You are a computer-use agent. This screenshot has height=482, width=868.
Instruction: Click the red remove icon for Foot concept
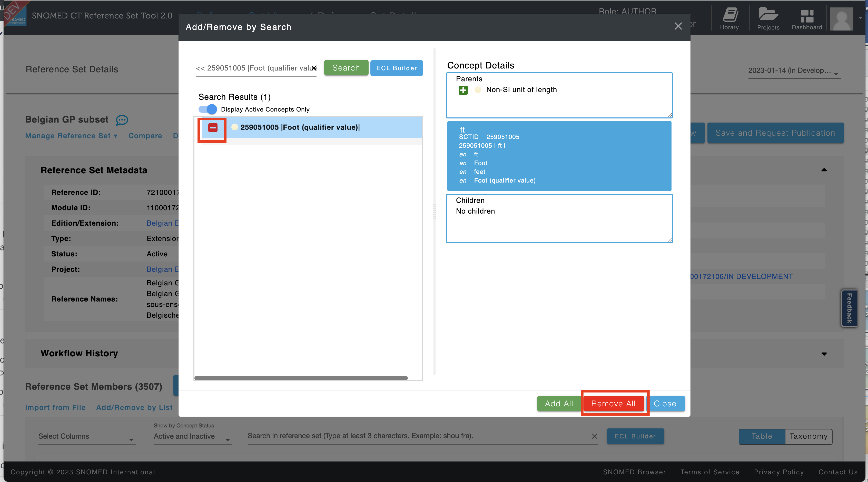click(213, 127)
